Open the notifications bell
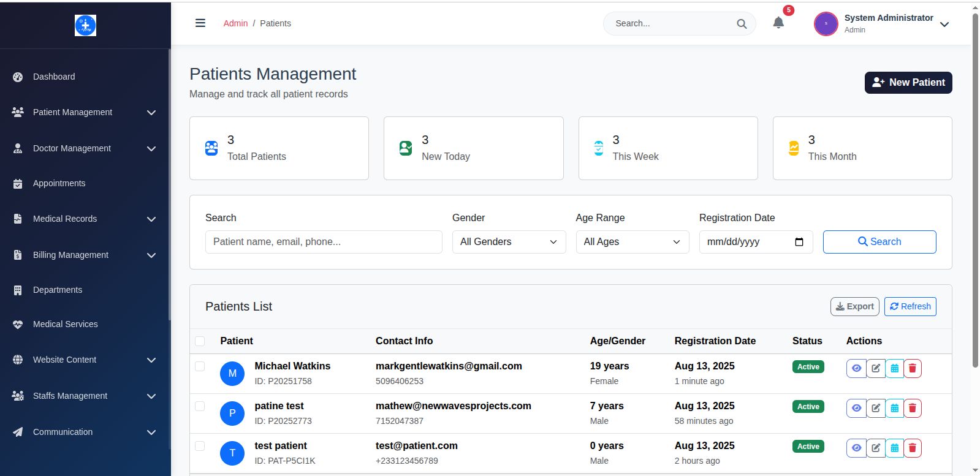Viewport: 980px width, 476px height. [x=778, y=23]
